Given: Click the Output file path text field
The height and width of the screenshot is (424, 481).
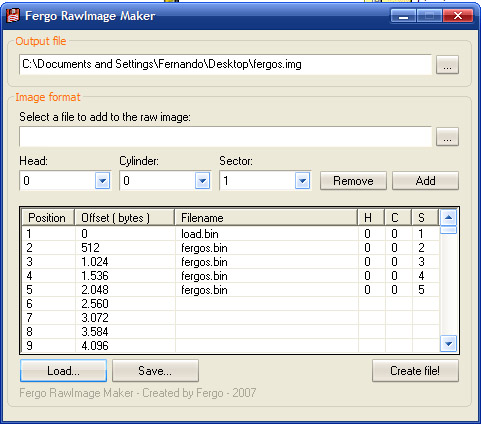Looking at the screenshot, I should pyautogui.click(x=226, y=64).
